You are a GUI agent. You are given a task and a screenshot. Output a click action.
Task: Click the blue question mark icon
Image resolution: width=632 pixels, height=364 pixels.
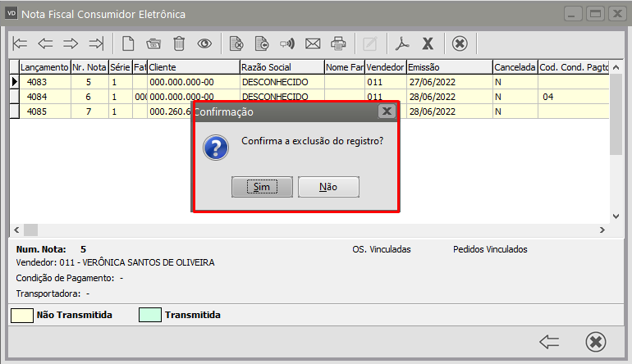click(216, 148)
